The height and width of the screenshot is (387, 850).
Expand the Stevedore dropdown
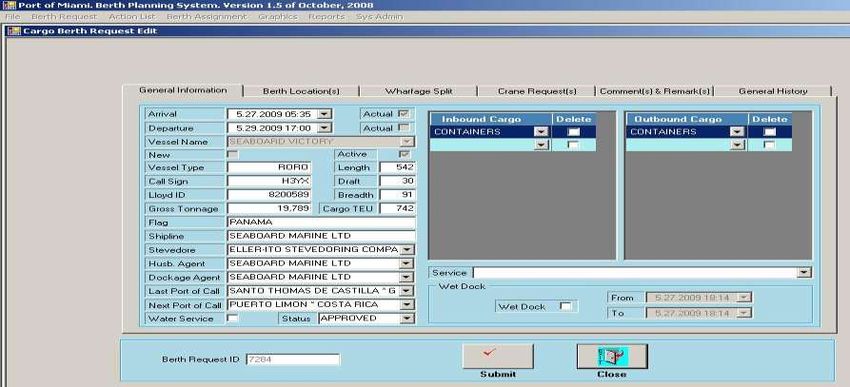(408, 250)
